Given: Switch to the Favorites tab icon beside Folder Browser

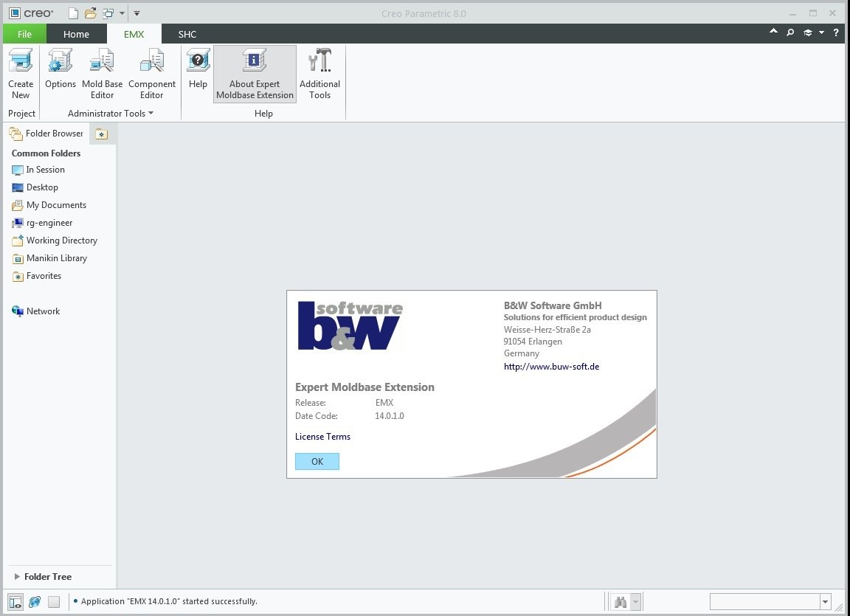Looking at the screenshot, I should tap(101, 134).
